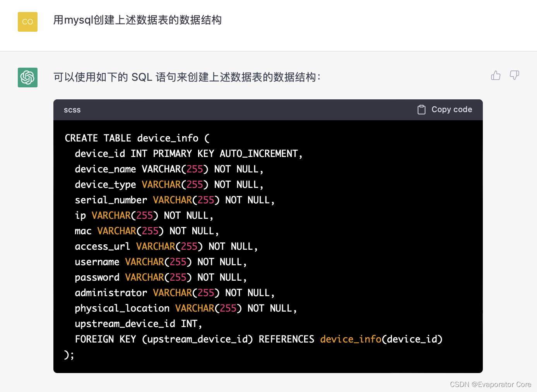Image resolution: width=537 pixels, height=392 pixels.
Task: Click the thumbs up feedback icon
Action: coord(496,75)
